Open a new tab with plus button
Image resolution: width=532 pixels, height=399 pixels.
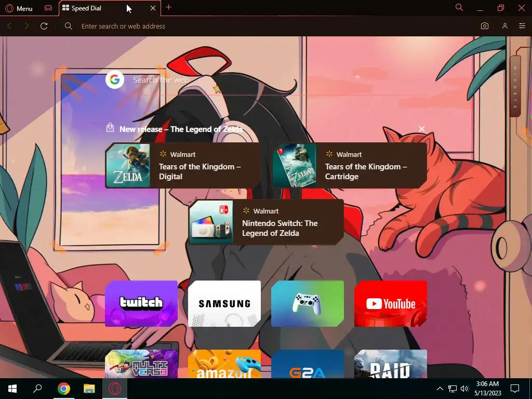click(169, 7)
